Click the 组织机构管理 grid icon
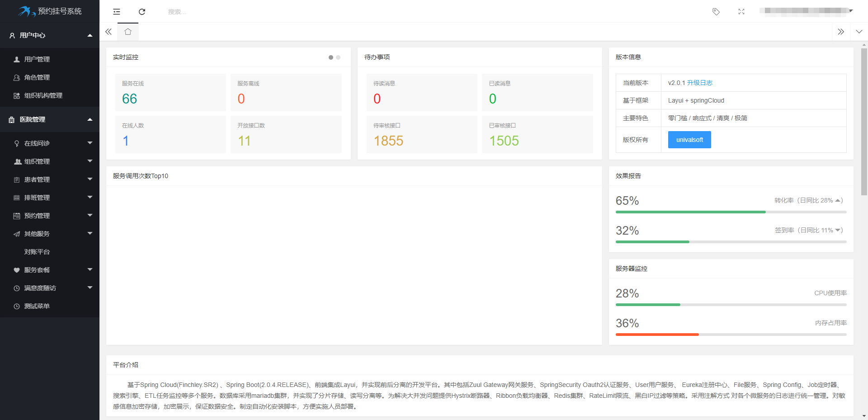Screen dimensions: 868x420 [17, 95]
